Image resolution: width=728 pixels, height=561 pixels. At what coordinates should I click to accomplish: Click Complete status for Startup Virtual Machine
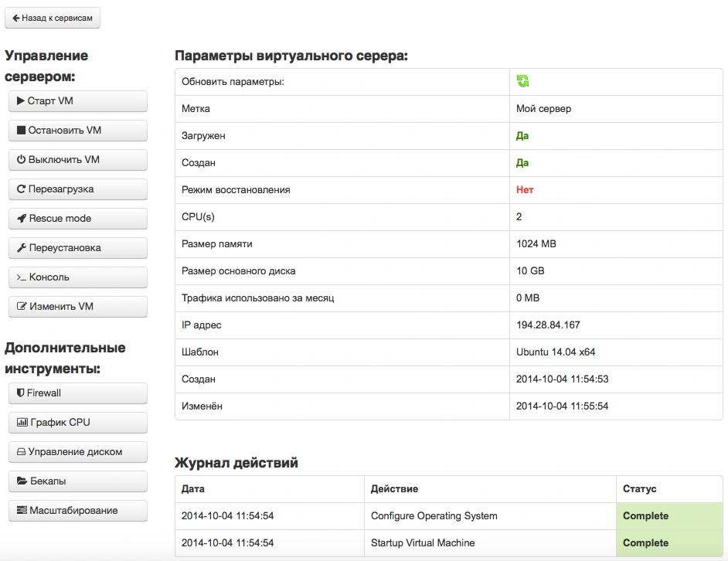(x=645, y=543)
